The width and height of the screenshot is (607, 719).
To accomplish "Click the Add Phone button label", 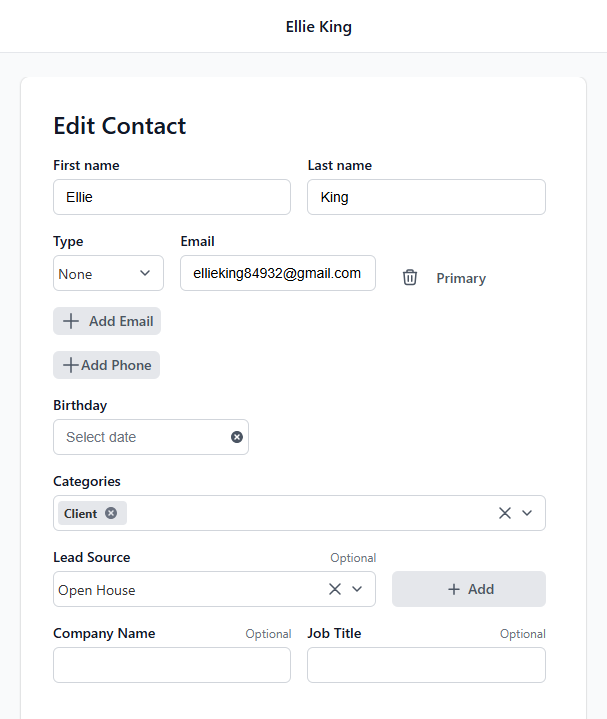I will point(116,365).
